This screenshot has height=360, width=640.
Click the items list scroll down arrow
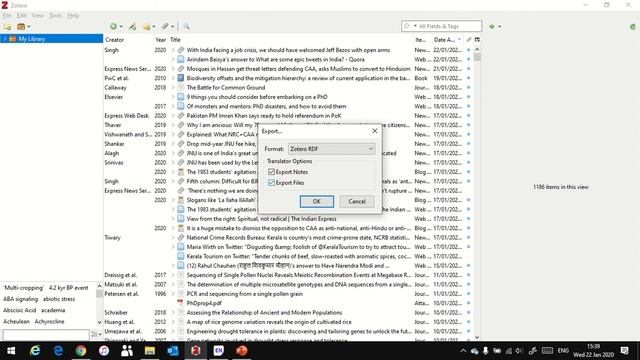(x=477, y=337)
